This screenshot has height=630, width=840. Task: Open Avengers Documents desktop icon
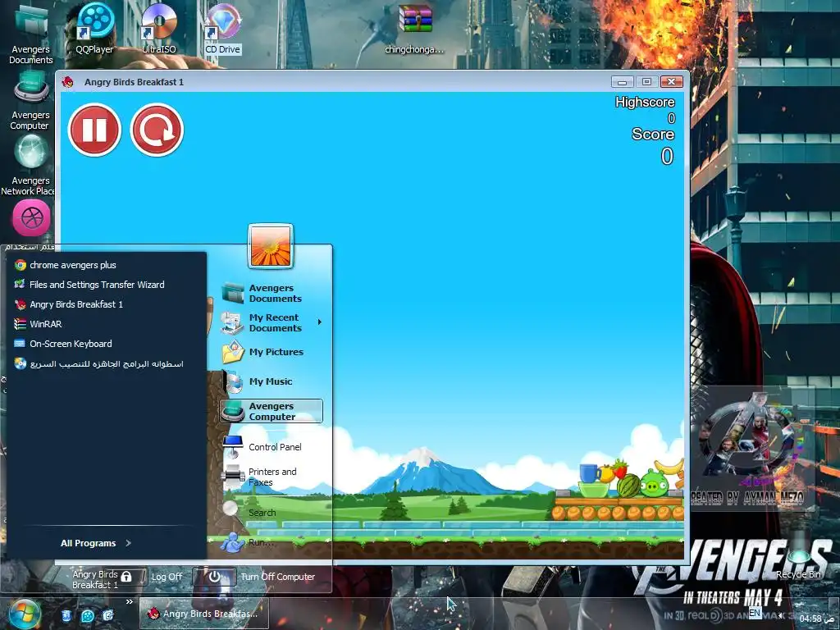click(x=30, y=33)
